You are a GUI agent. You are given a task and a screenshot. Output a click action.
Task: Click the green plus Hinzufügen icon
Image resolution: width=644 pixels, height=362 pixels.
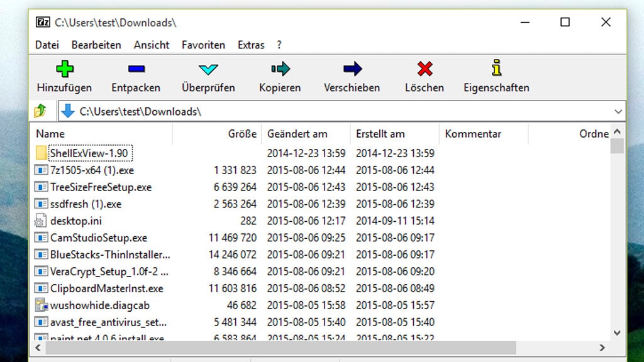(x=65, y=69)
